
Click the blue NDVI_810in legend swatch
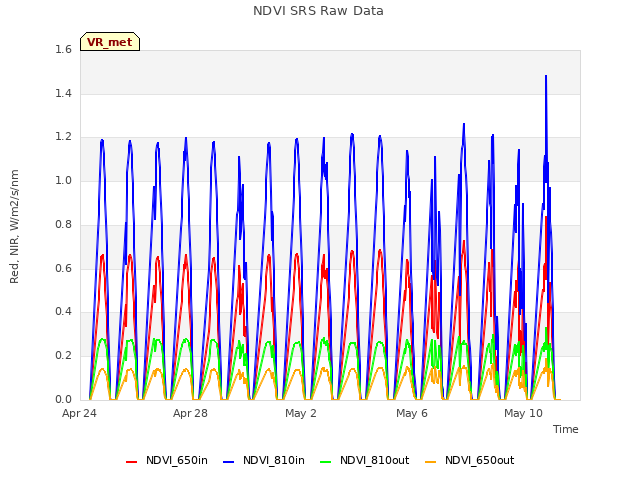tap(229, 462)
